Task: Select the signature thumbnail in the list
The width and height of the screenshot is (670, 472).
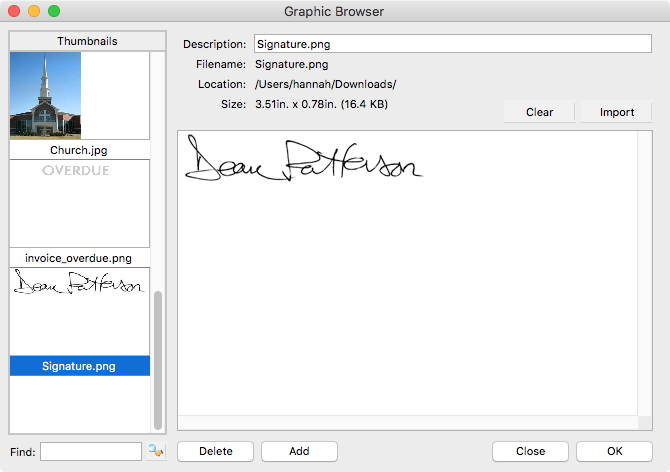Action: (x=79, y=287)
